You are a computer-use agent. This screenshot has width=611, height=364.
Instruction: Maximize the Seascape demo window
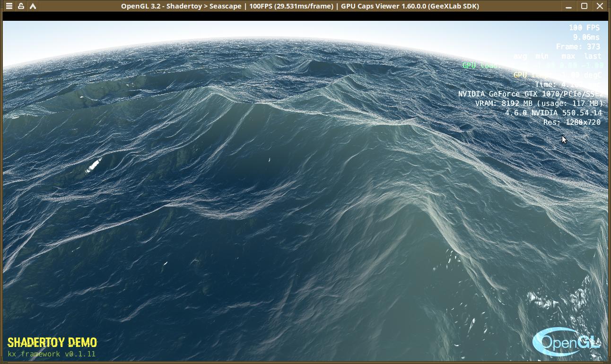tap(584, 6)
